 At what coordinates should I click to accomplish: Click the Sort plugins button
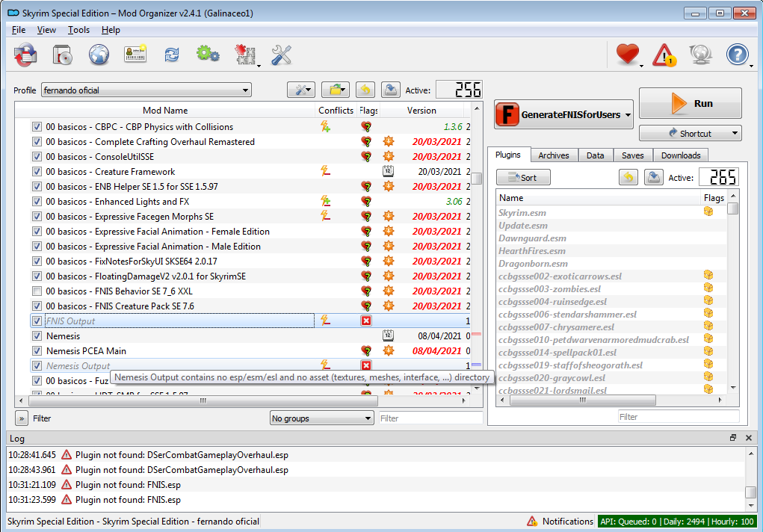point(523,177)
